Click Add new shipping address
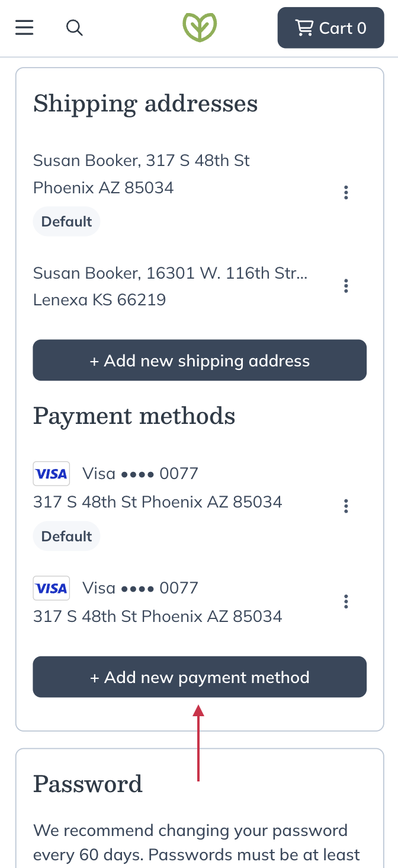 (200, 360)
